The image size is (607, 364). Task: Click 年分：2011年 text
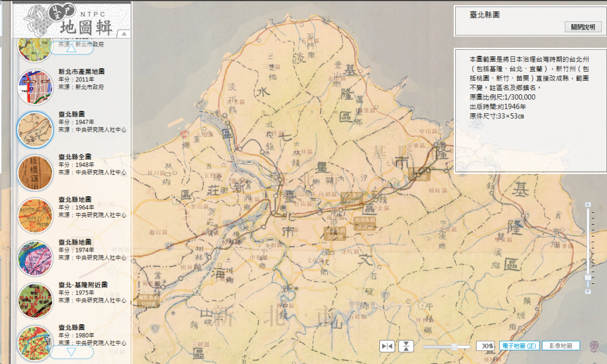click(76, 79)
